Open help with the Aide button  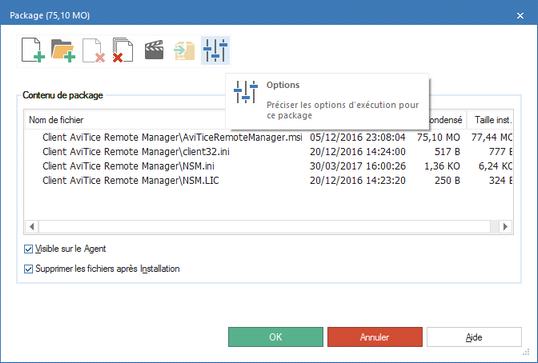click(x=474, y=337)
